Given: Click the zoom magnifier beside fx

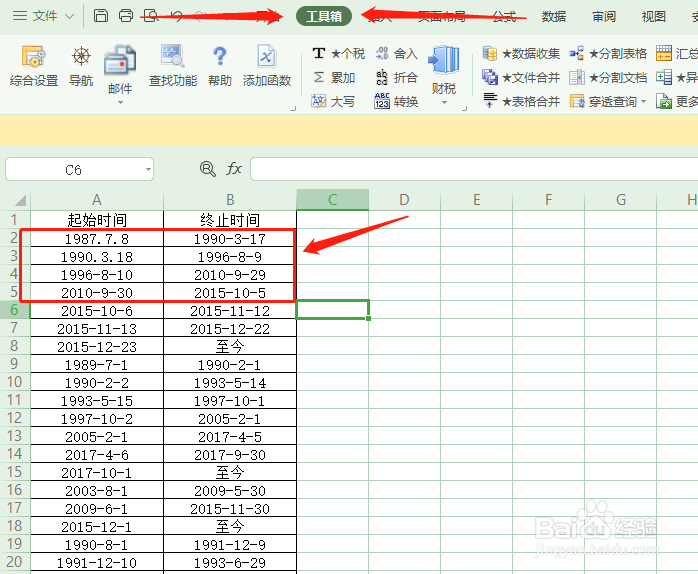Looking at the screenshot, I should click(x=207, y=169).
